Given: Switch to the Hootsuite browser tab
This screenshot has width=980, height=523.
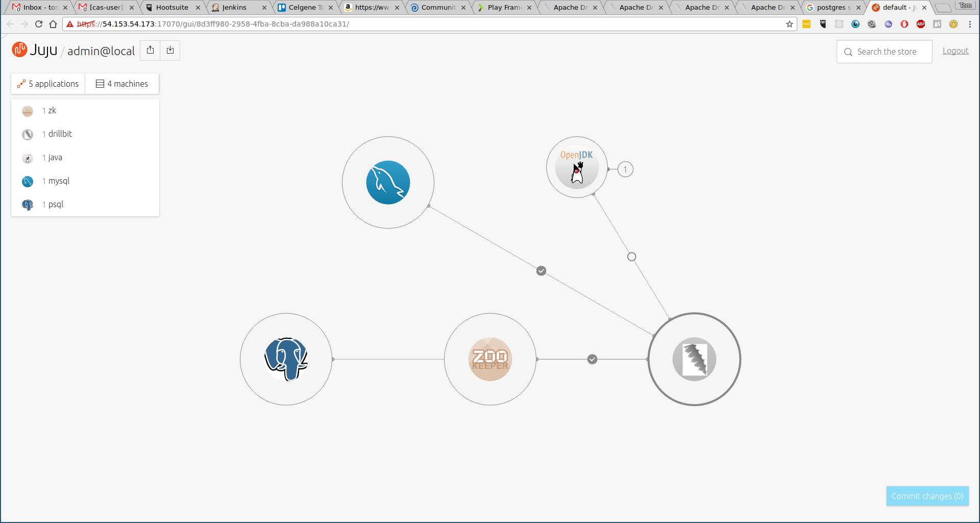Looking at the screenshot, I should pyautogui.click(x=172, y=7).
